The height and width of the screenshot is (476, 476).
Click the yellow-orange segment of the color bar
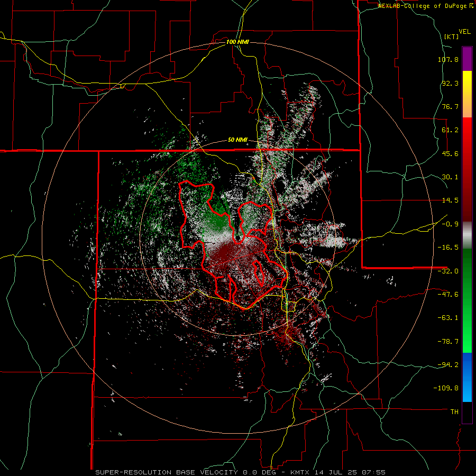467,94
